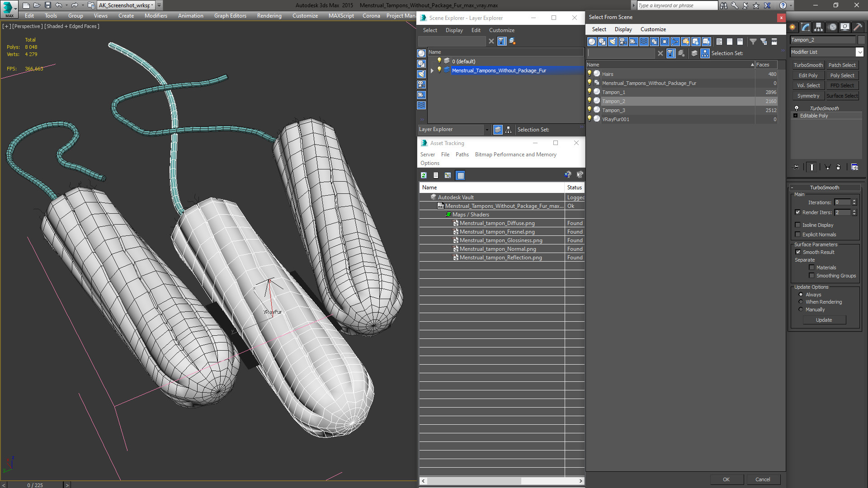This screenshot has width=868, height=488.
Task: Open the Hierarchy command panel tab
Action: [818, 28]
